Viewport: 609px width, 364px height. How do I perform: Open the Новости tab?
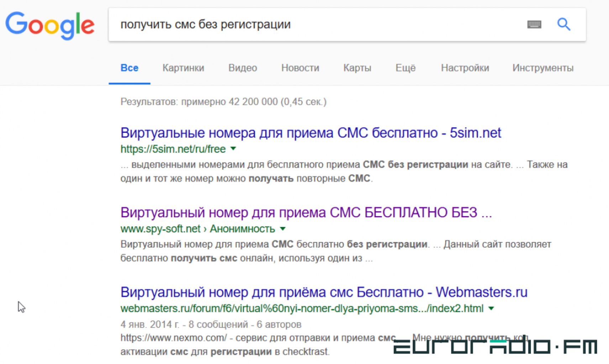(300, 68)
